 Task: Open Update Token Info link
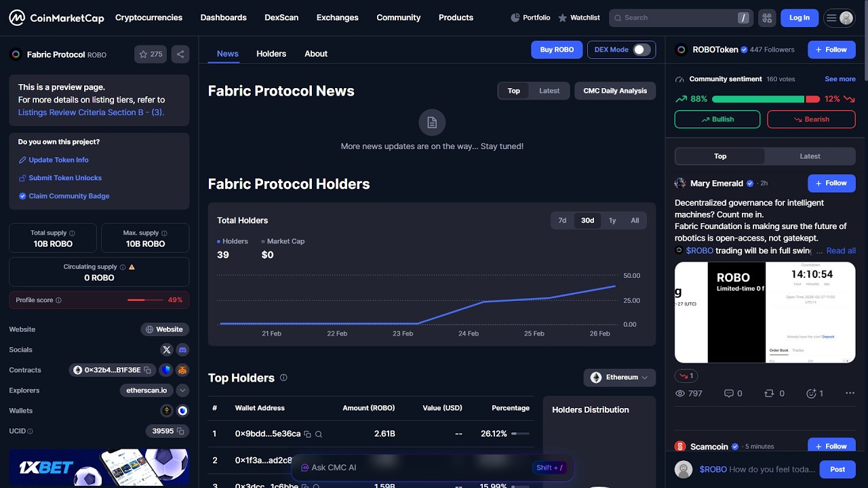point(54,160)
